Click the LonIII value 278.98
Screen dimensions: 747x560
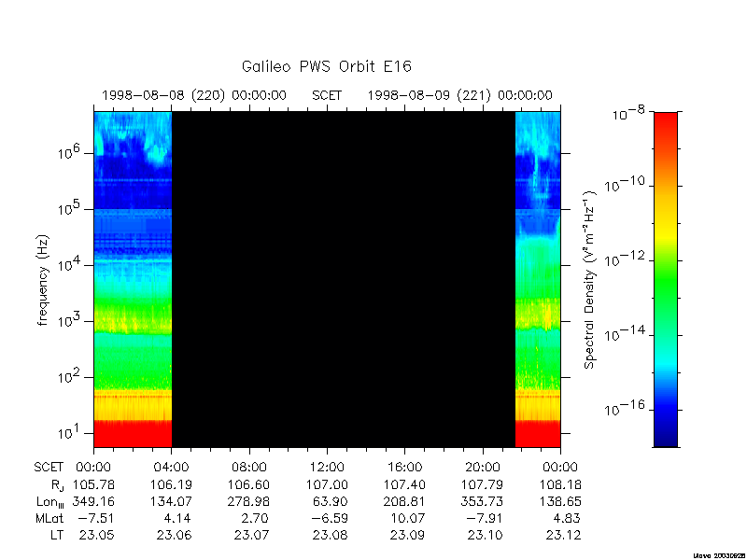click(x=249, y=501)
